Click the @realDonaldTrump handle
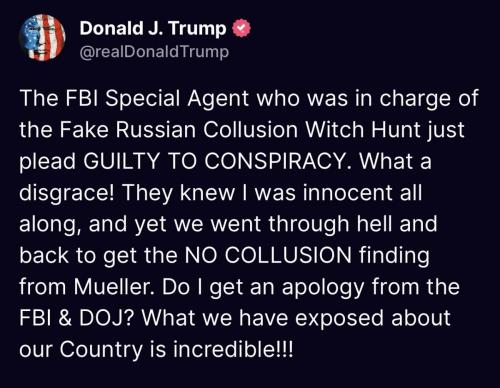500x388 pixels. click(x=154, y=52)
